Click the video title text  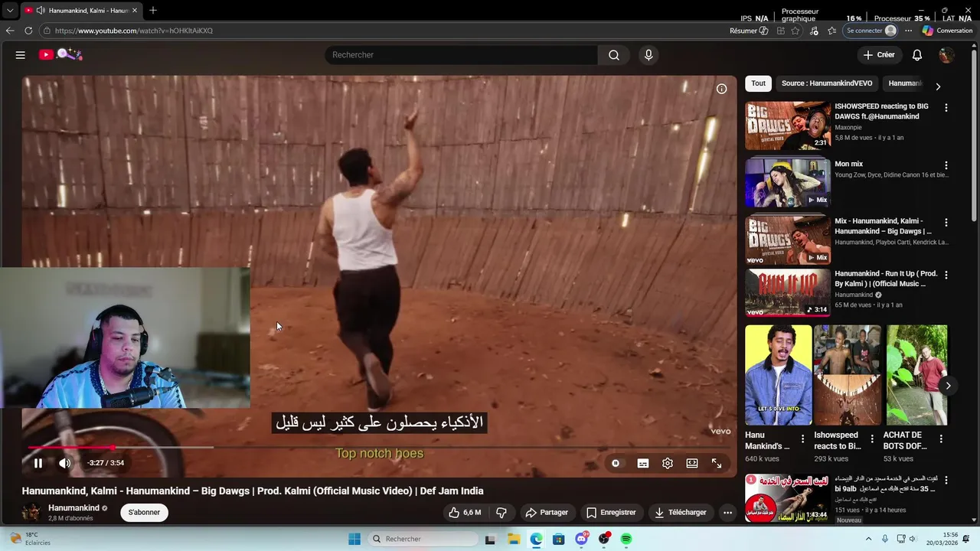click(x=253, y=491)
